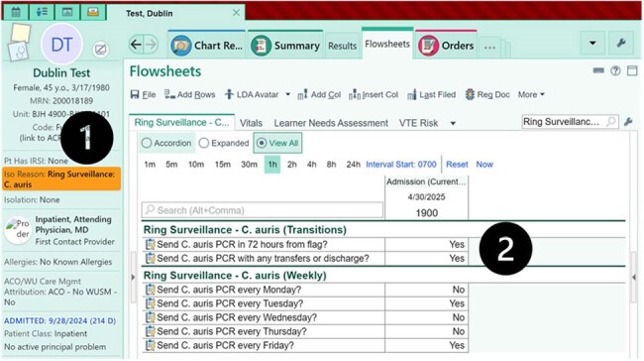This screenshot has width=644, height=361.
Task: Click the File save icon
Action: (135, 94)
